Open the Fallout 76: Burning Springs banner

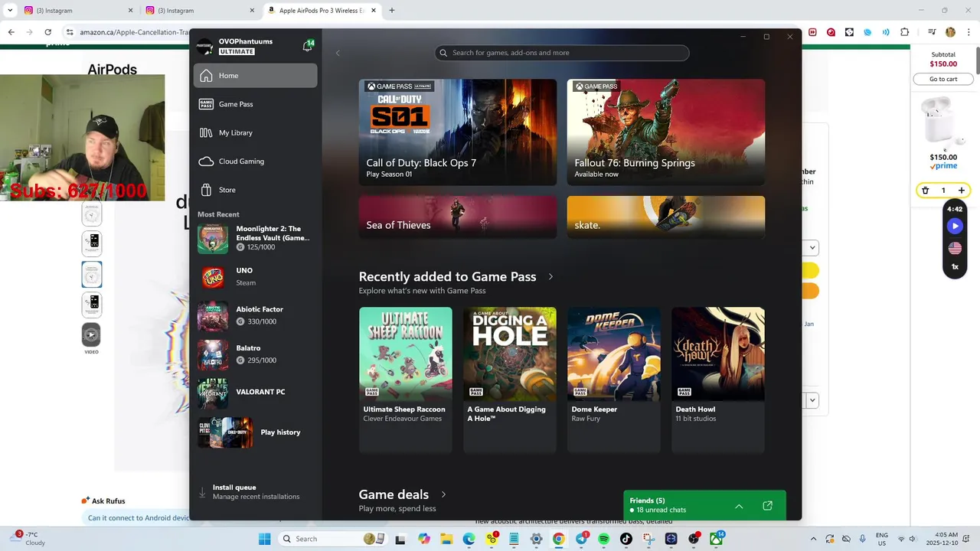666,132
